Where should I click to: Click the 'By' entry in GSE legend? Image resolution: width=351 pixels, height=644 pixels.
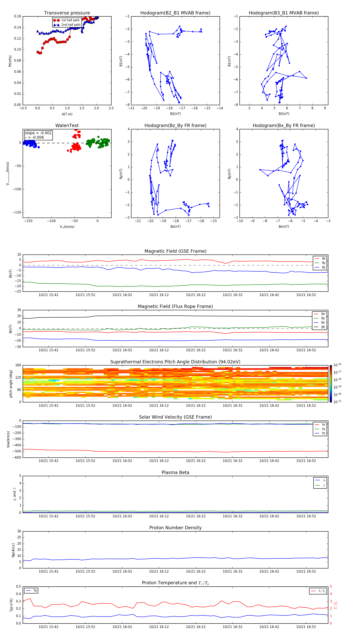320,263
